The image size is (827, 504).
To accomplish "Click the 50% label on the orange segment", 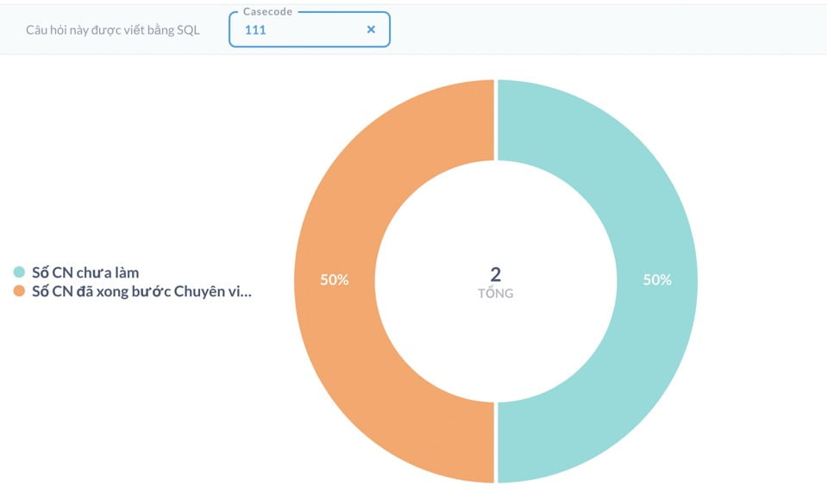I will [x=335, y=280].
